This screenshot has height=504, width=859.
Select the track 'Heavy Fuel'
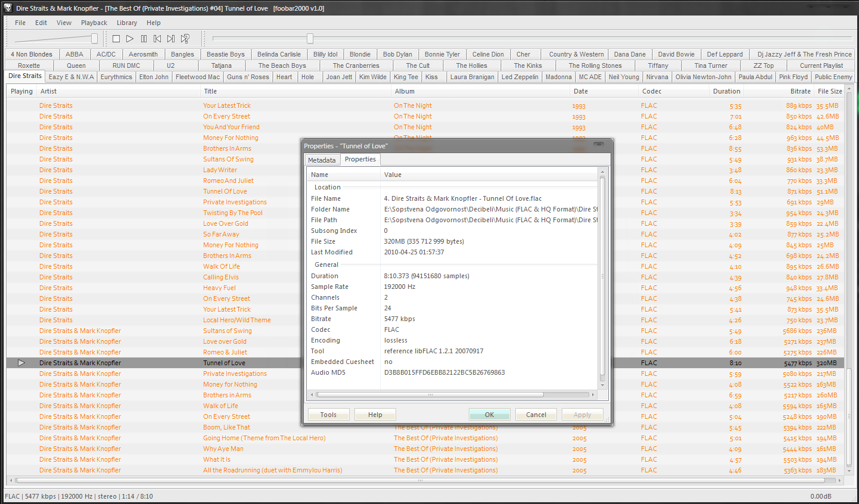pos(219,288)
